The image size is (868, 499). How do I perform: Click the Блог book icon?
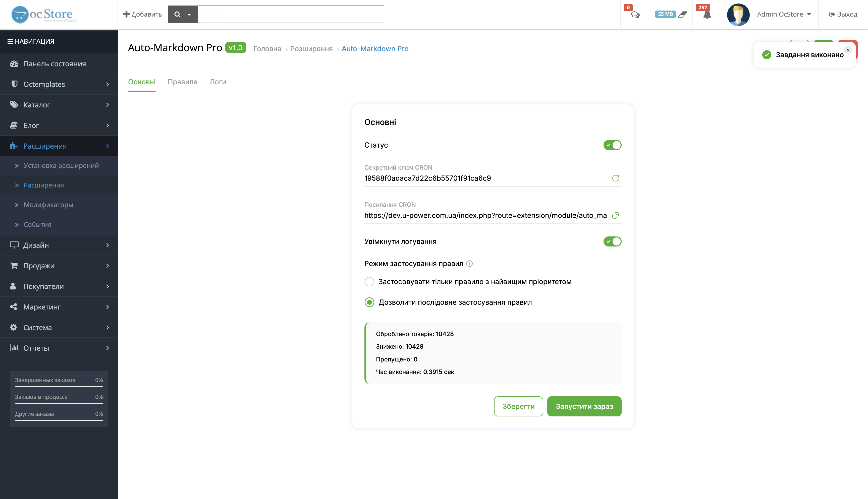tap(14, 125)
